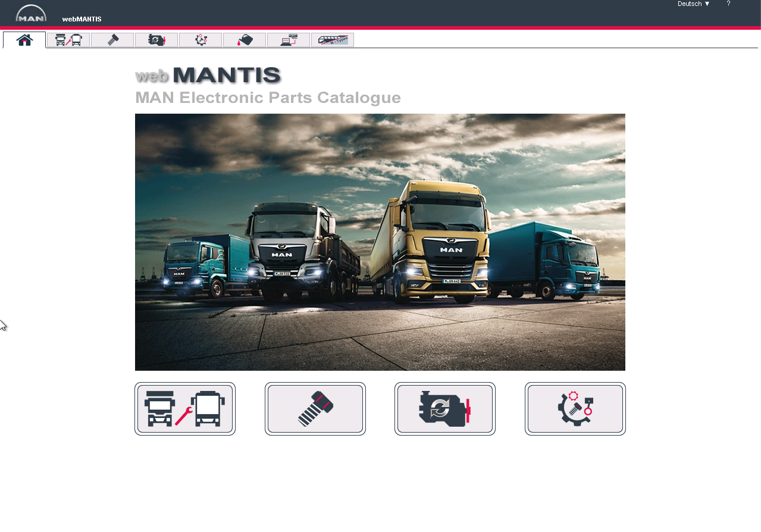Open the engine exchange tab in toolbar
This screenshot has width=761, height=532.
[x=156, y=40]
